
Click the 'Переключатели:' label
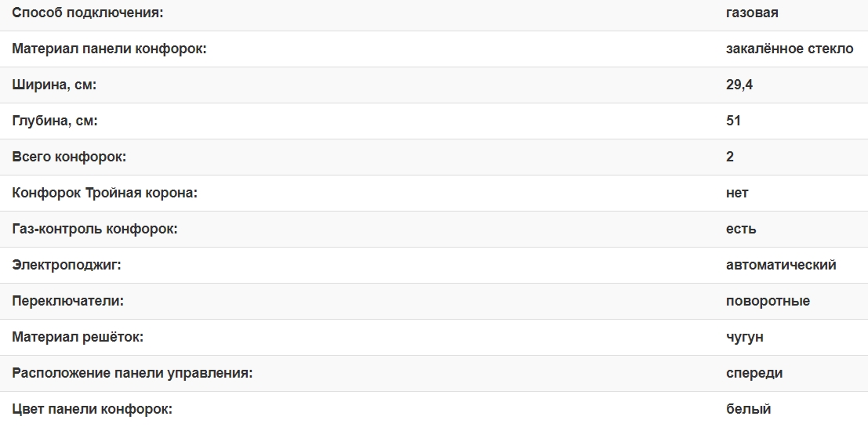click(68, 301)
